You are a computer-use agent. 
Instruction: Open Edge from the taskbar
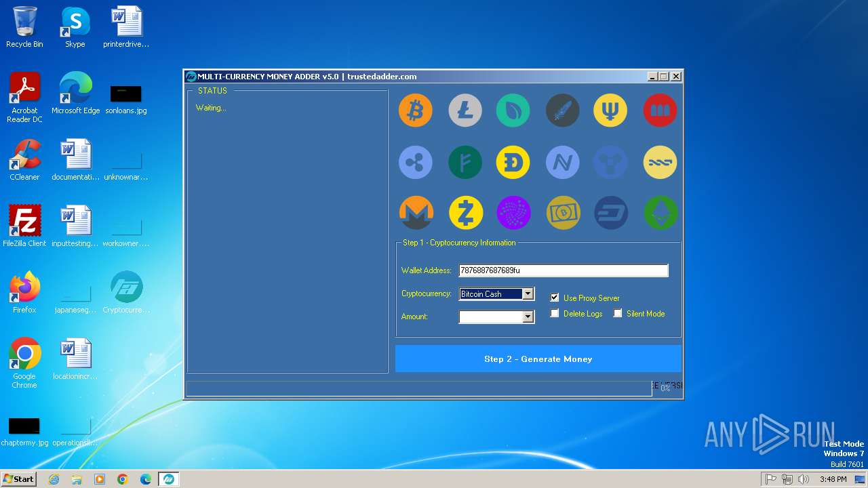pyautogui.click(x=146, y=479)
